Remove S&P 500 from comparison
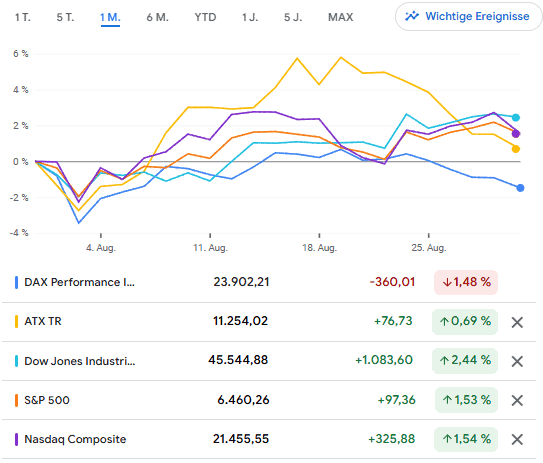 pyautogui.click(x=517, y=400)
